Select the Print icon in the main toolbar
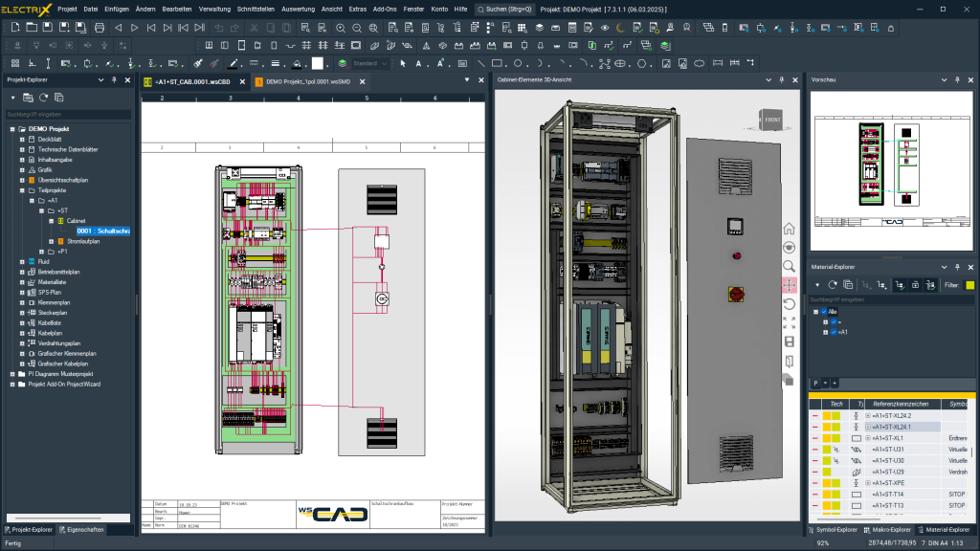Viewport: 980px width, 551px height. (100, 29)
